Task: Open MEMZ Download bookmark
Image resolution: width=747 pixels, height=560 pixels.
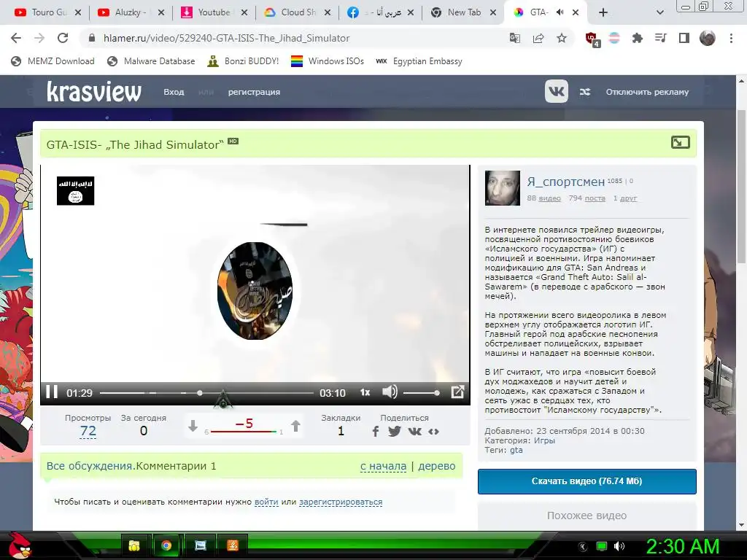Action: pos(53,61)
